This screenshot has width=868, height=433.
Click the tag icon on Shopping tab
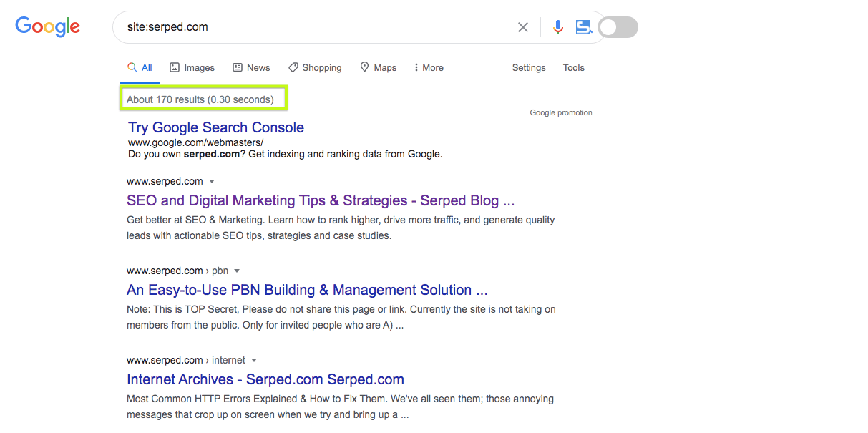pos(293,67)
